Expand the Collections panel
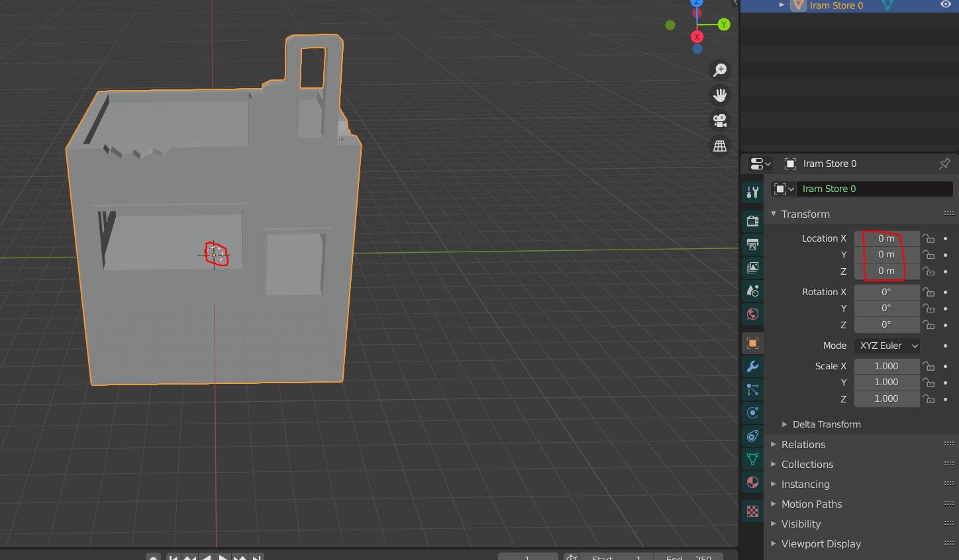Image resolution: width=959 pixels, height=560 pixels. (774, 465)
